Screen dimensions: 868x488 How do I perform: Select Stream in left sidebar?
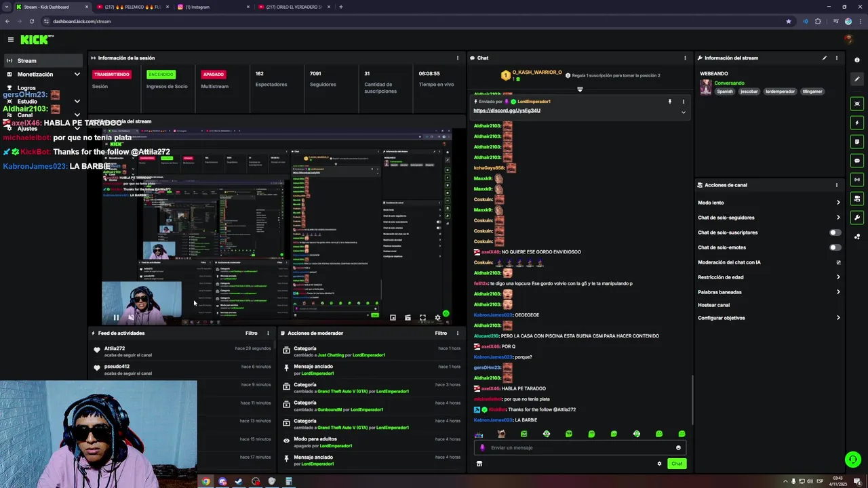coord(43,61)
